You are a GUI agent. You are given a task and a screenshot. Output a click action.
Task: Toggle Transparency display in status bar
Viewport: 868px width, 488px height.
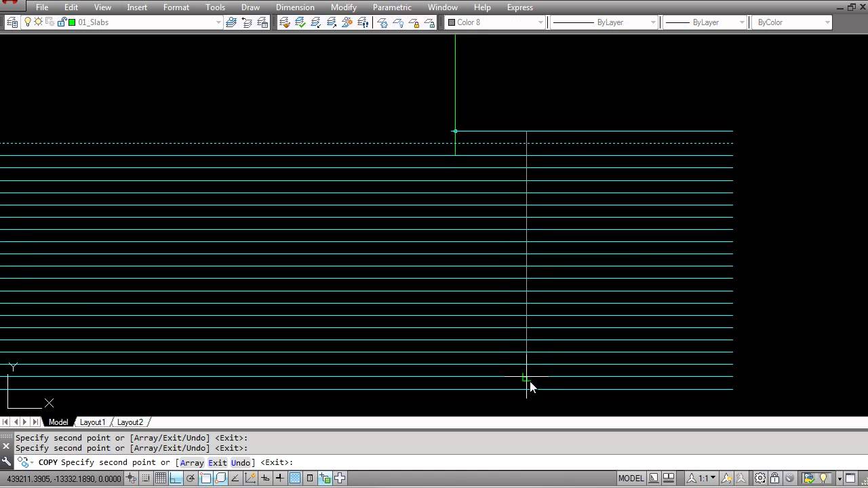coord(295,479)
